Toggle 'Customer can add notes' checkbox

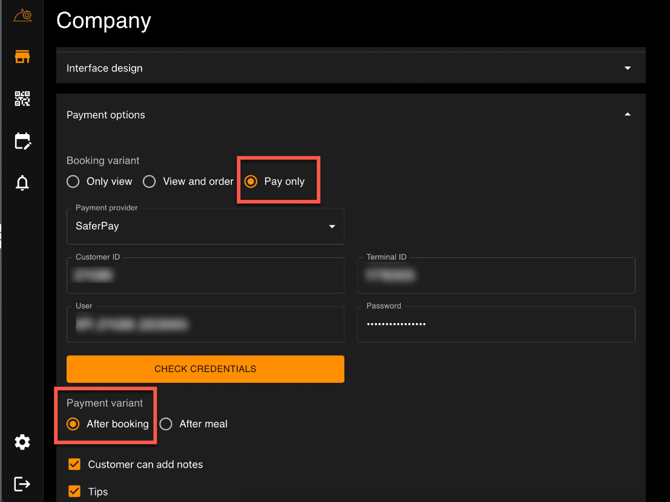pos(74,465)
